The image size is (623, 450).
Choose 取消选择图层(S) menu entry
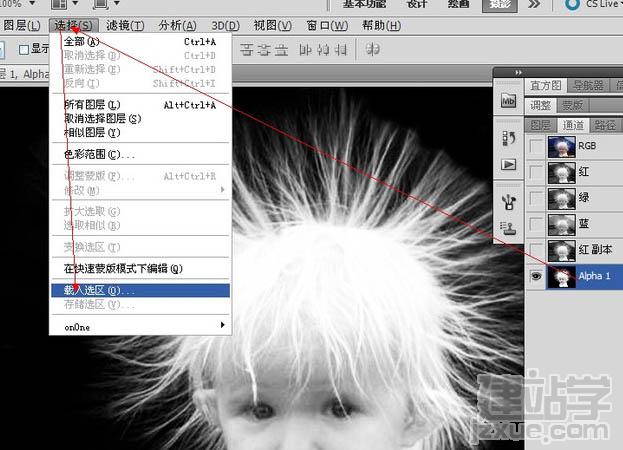(x=141, y=118)
